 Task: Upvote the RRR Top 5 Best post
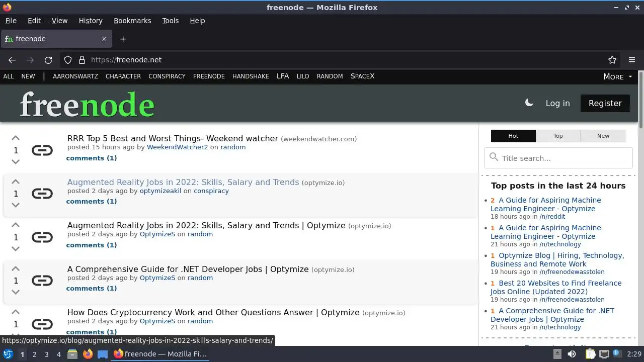16,138
